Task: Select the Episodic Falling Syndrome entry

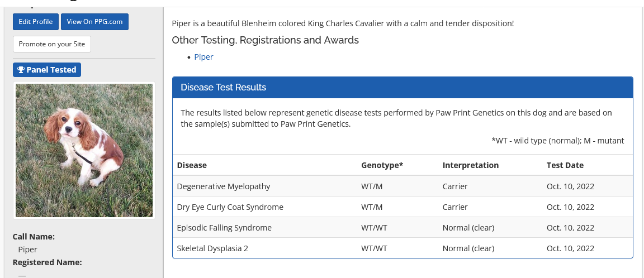Action: click(x=224, y=228)
